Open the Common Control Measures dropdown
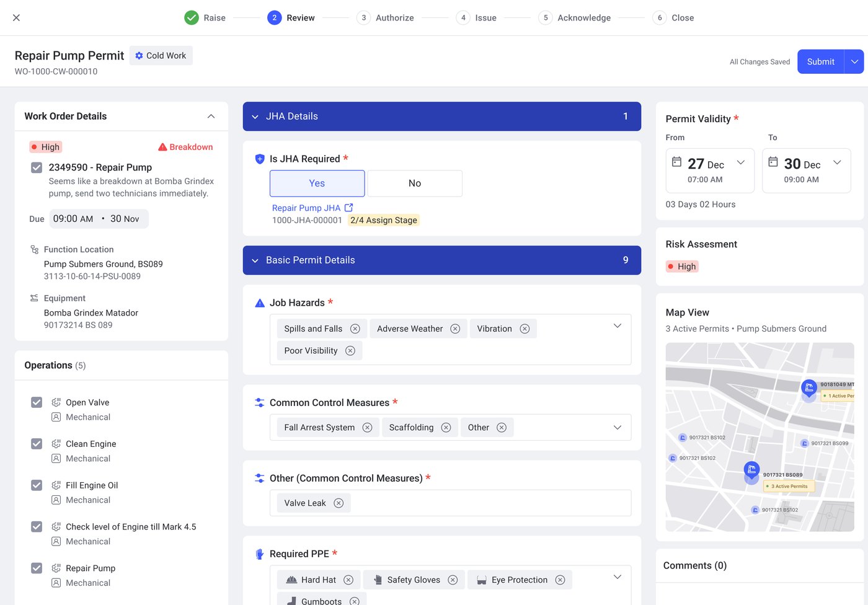The image size is (868, 605). point(617,428)
